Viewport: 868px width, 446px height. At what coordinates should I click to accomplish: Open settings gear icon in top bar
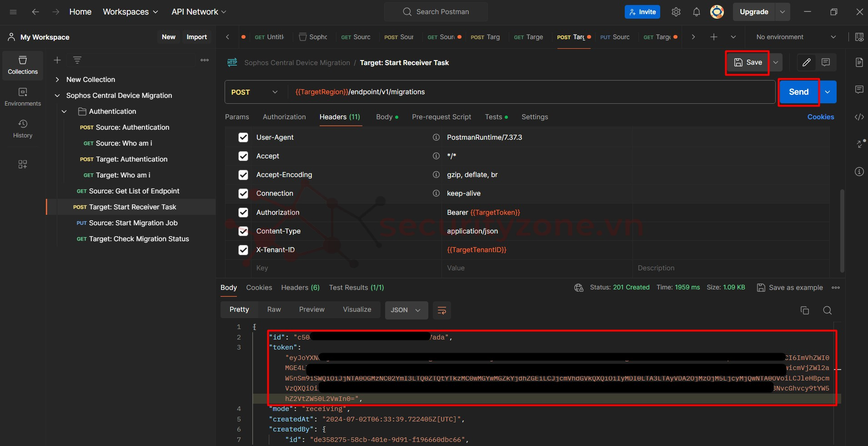[x=676, y=12]
